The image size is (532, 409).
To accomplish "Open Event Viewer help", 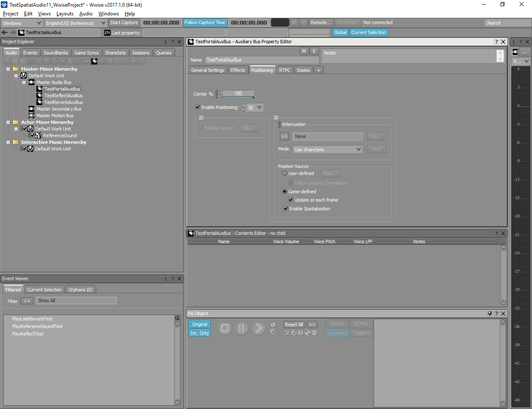I will point(172,279).
